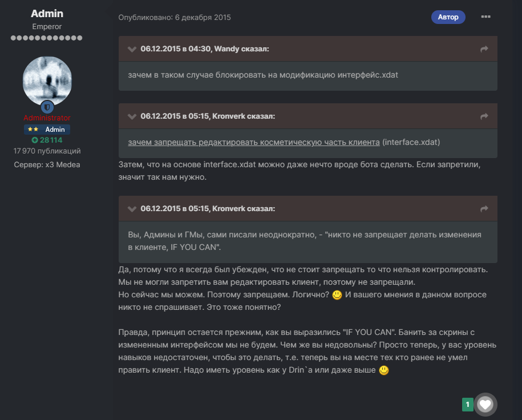Jump to the second Kronverk quote source arrow
The height and width of the screenshot is (420, 522).
click(x=484, y=208)
